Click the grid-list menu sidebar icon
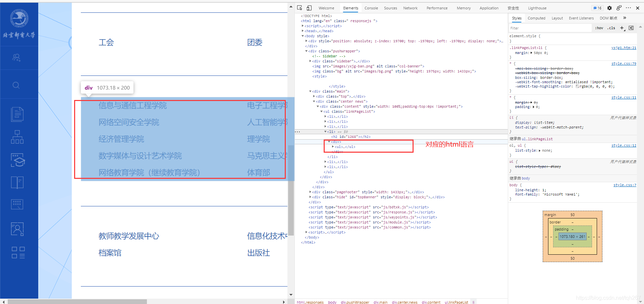This screenshot has width=644, height=304. pos(18,253)
